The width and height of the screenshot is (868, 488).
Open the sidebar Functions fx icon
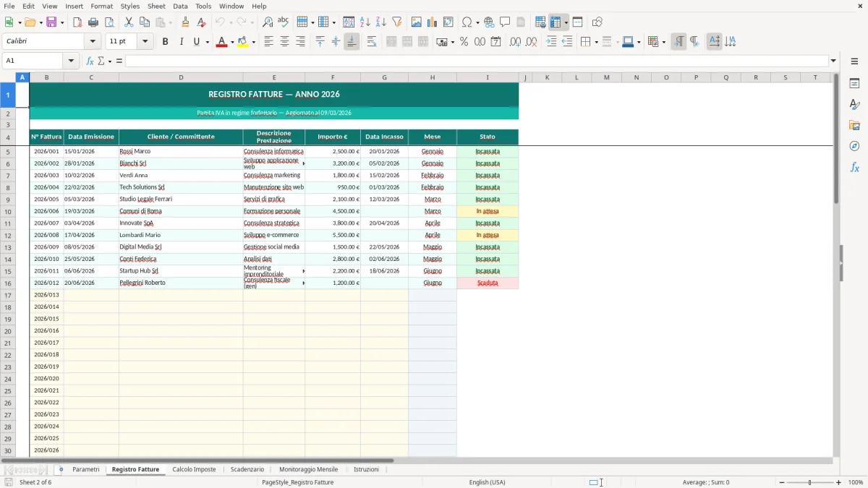854,167
